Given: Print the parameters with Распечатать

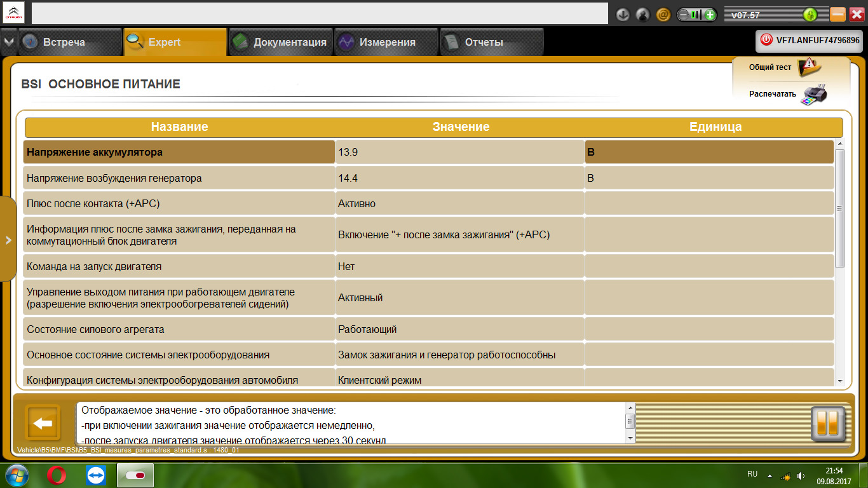Looking at the screenshot, I should 788,94.
